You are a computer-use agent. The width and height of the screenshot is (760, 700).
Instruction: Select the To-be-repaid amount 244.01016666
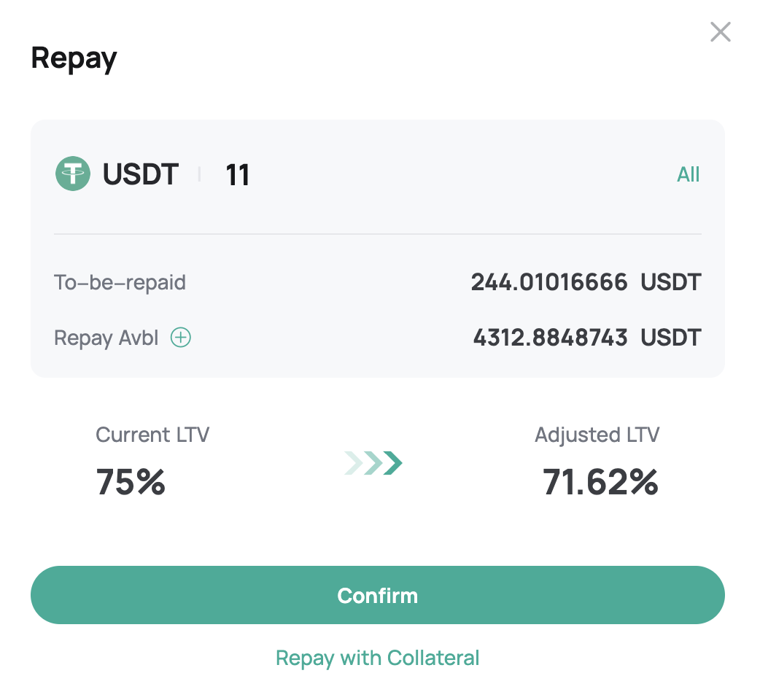tap(549, 282)
